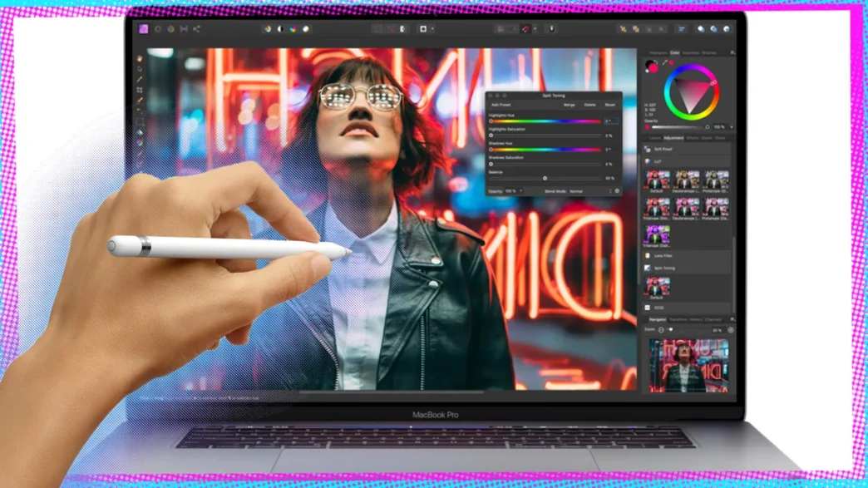Select the Crop tool in tools panel
Viewport: 868px width, 488px height.
tap(140, 90)
